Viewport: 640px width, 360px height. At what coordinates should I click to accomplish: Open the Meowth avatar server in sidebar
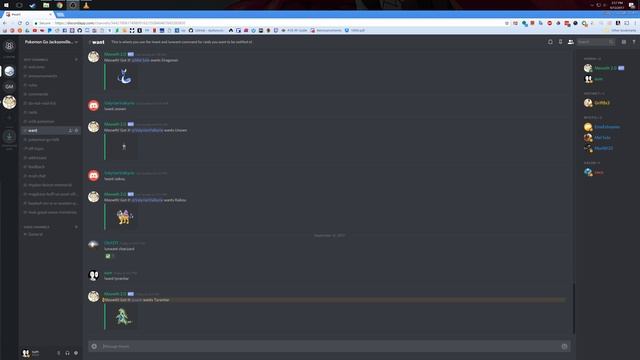click(x=9, y=102)
